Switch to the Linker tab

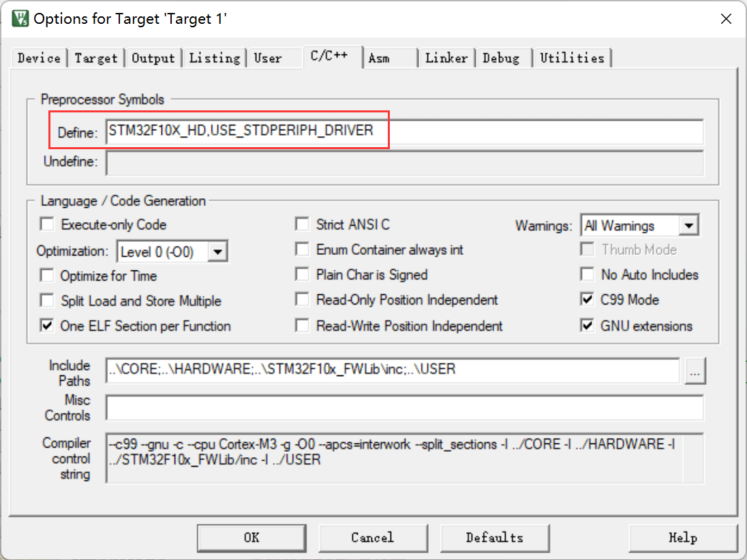click(x=446, y=58)
